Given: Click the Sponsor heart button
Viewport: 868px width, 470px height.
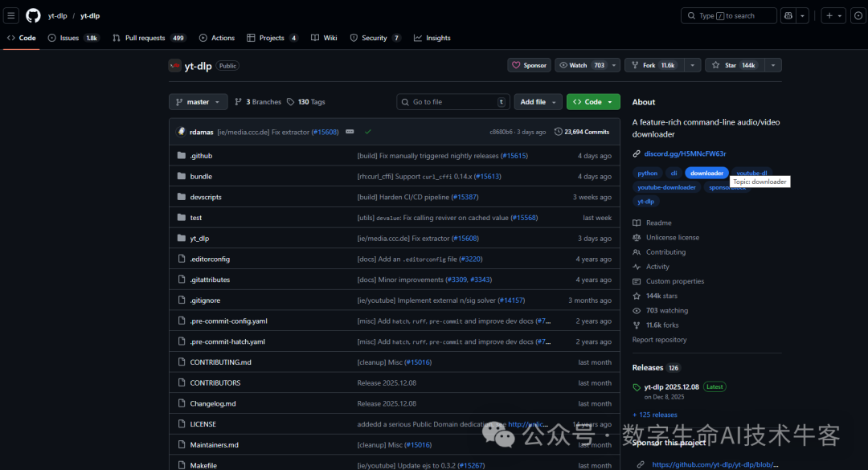Looking at the screenshot, I should click(529, 65).
